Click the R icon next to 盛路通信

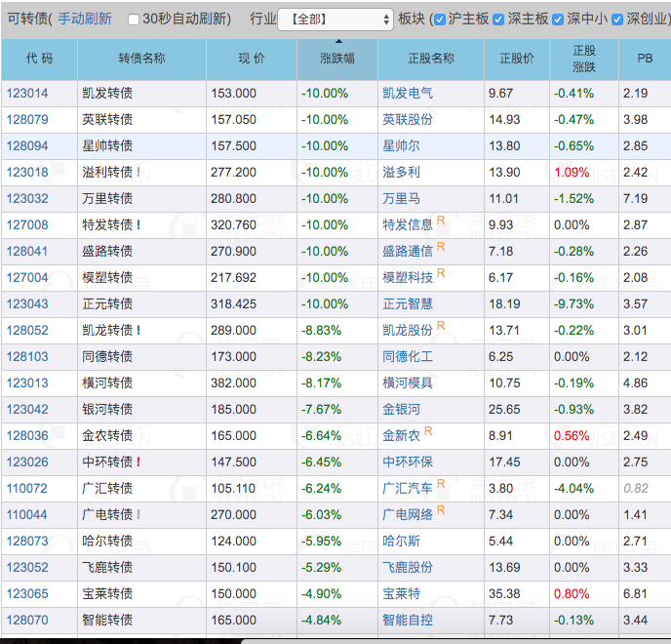point(441,247)
